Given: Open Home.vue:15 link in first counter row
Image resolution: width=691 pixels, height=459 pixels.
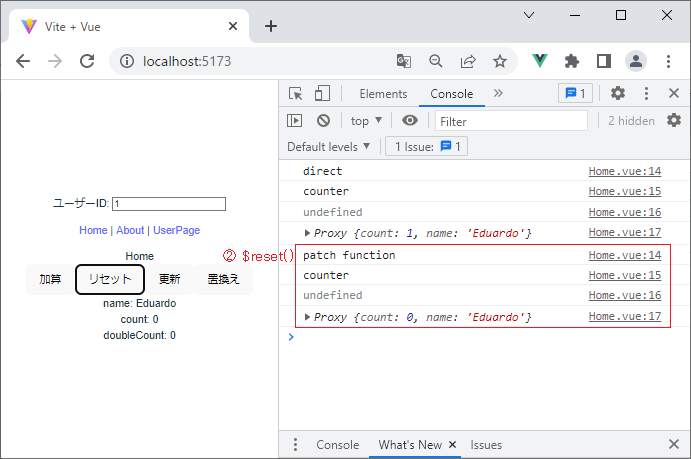Looking at the screenshot, I should pos(625,191).
